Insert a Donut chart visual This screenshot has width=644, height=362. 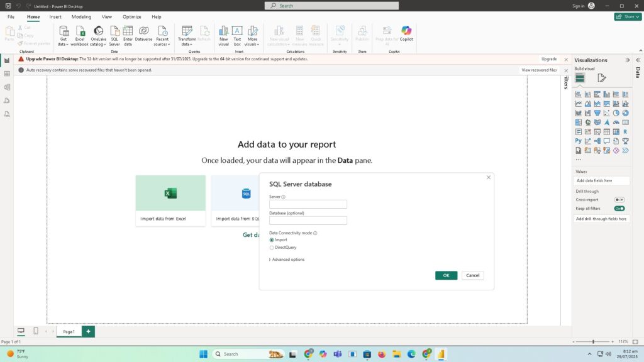pos(625,113)
